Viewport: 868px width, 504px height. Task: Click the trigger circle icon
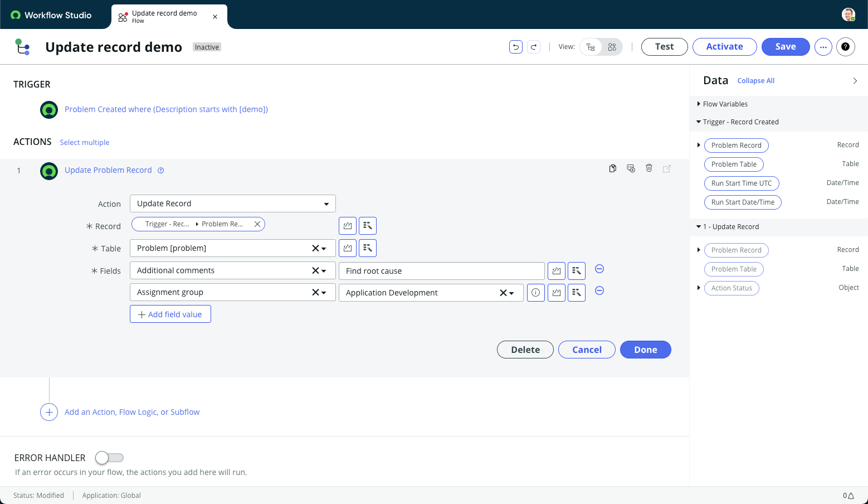point(49,110)
